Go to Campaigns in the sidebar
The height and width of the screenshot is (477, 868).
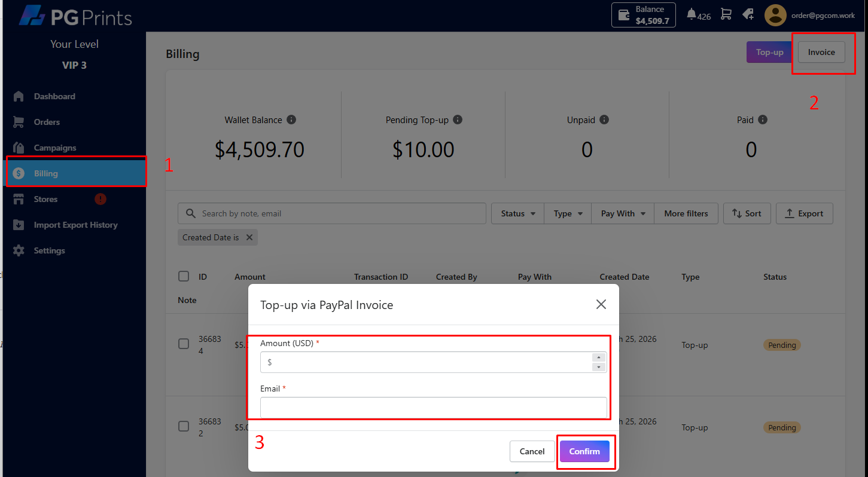coord(55,148)
